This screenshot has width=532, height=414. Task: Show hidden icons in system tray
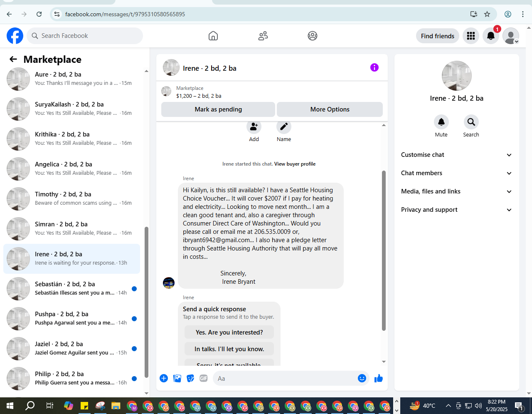(x=448, y=406)
